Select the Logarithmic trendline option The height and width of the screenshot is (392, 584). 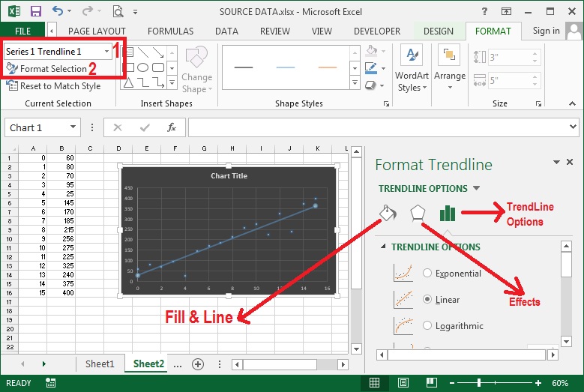point(427,325)
